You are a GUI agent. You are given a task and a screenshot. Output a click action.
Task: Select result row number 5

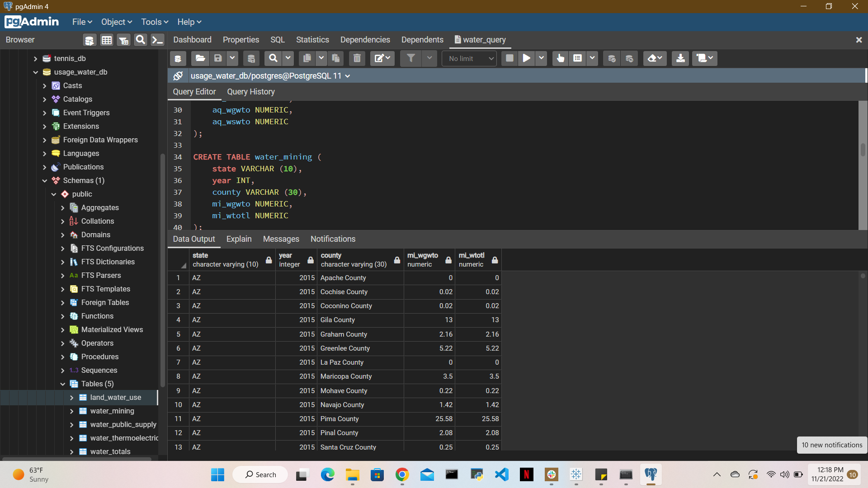tap(178, 334)
